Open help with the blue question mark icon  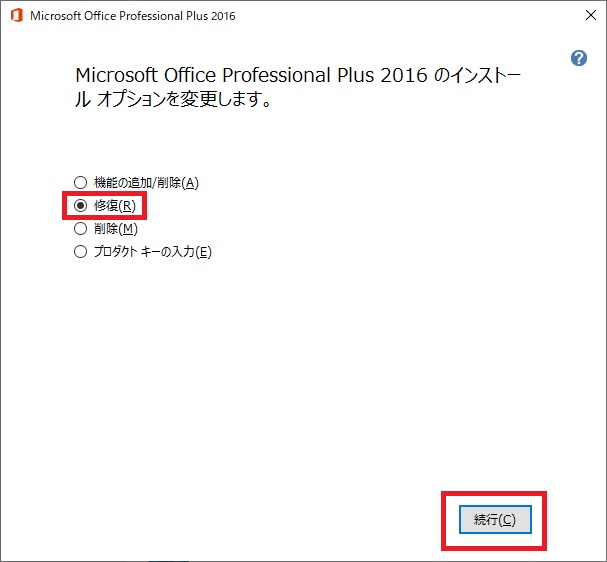[x=578, y=58]
